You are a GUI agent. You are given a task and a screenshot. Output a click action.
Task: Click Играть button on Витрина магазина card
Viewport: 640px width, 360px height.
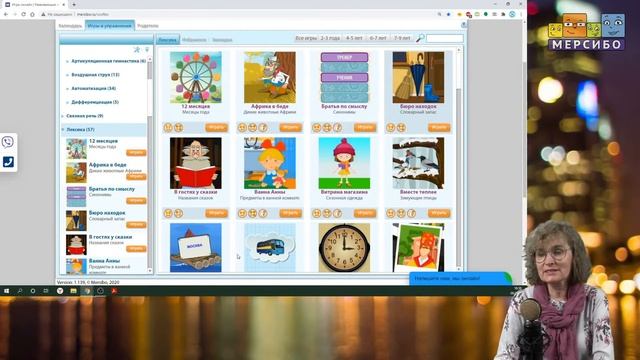click(x=365, y=213)
